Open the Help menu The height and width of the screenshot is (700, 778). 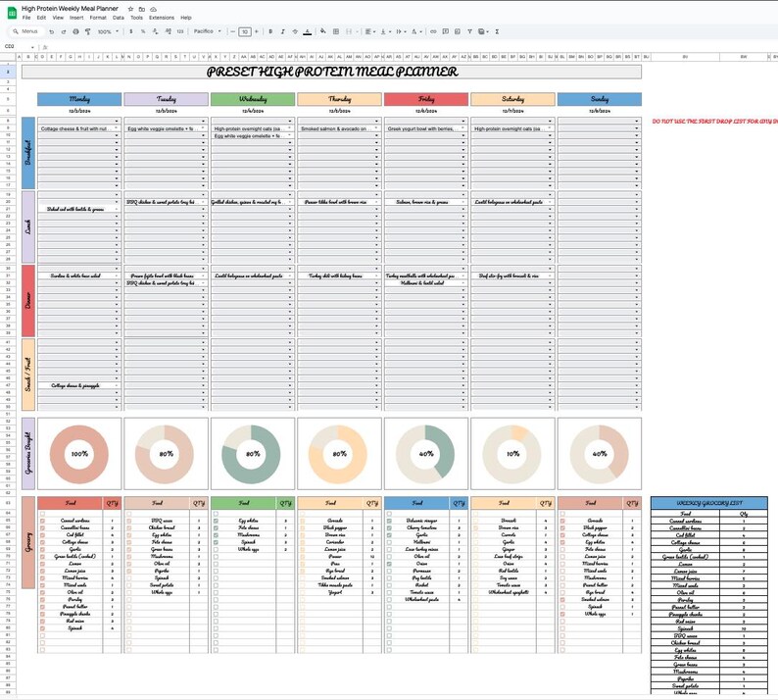tap(186, 18)
